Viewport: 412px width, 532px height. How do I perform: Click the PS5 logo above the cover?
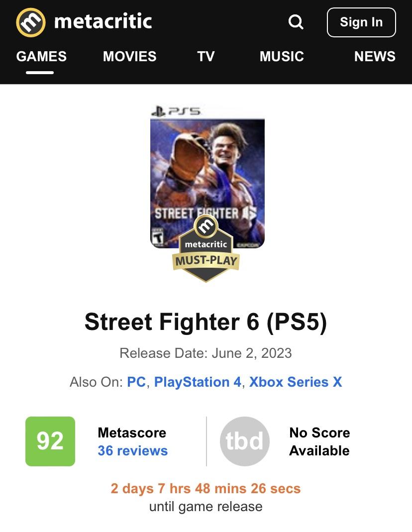[x=176, y=111]
